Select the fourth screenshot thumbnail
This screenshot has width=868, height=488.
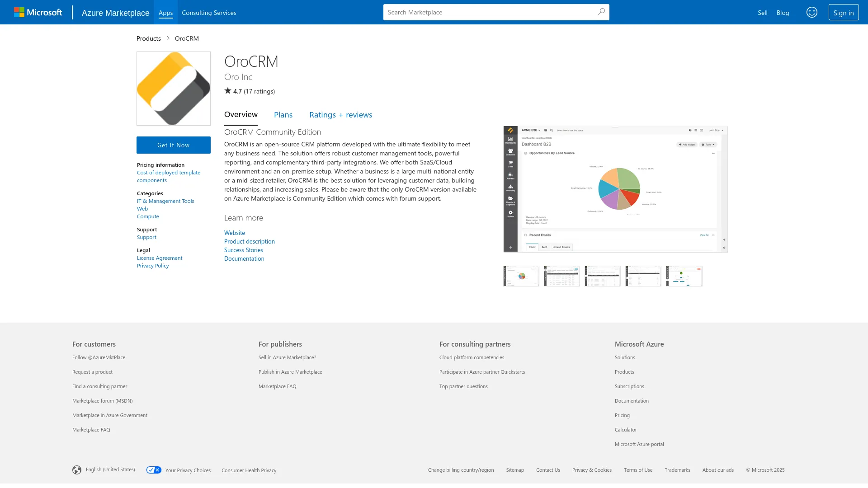(x=643, y=276)
